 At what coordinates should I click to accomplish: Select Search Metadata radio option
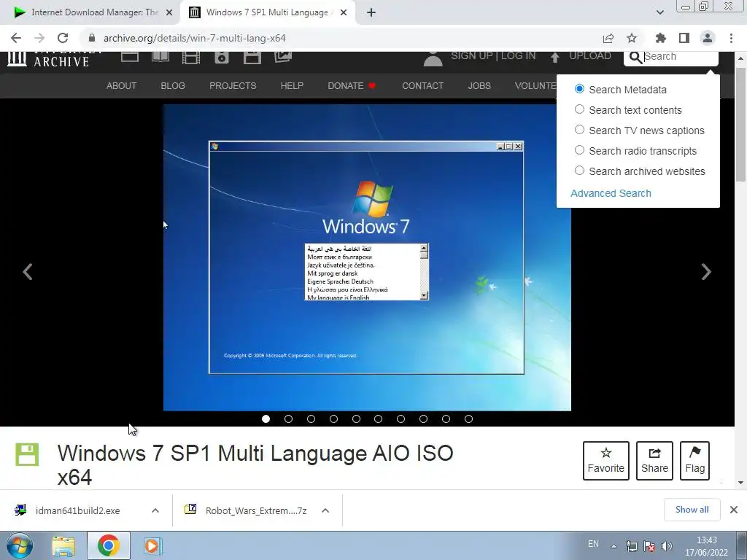pos(579,89)
